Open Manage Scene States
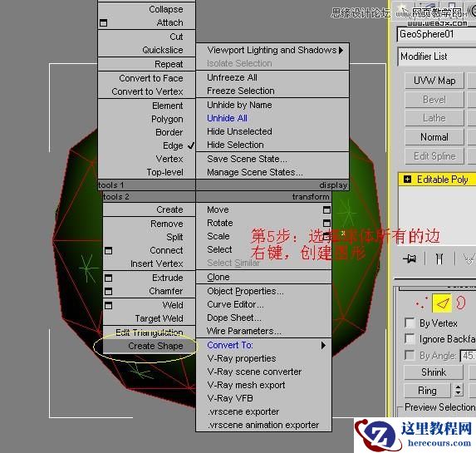Viewport: 476px width, 453px height. click(x=255, y=172)
